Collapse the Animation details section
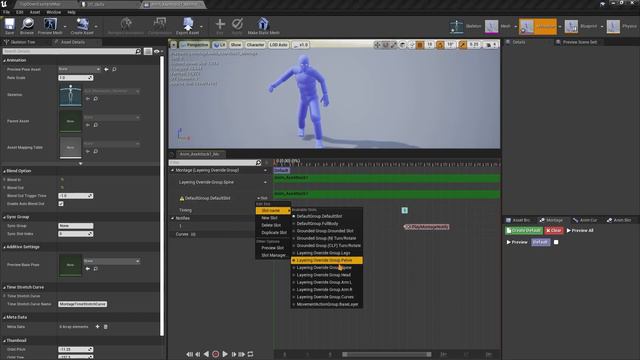 pos(4,60)
